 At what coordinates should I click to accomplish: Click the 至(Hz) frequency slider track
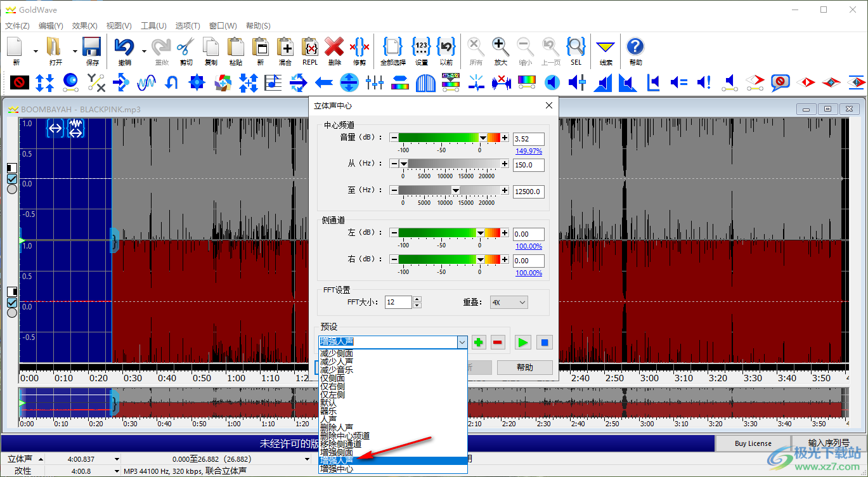point(449,190)
